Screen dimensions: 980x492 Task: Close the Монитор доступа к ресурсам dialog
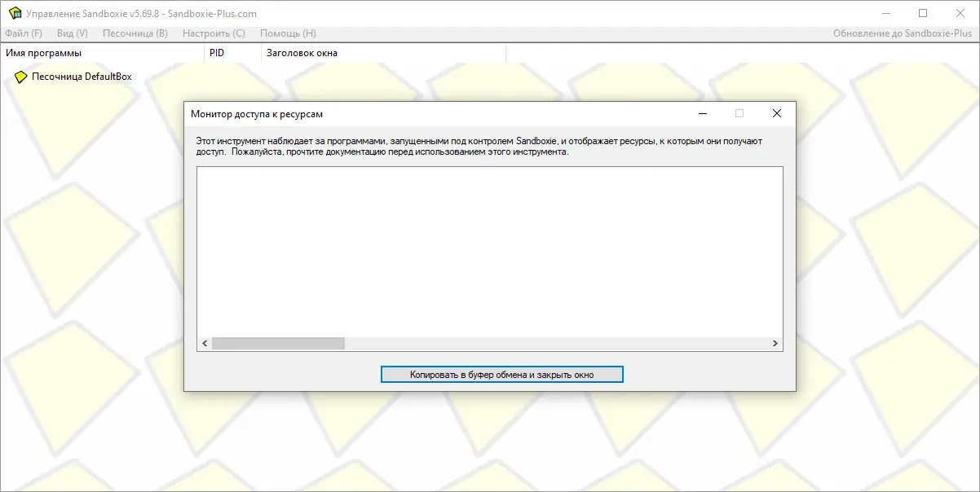[x=777, y=113]
